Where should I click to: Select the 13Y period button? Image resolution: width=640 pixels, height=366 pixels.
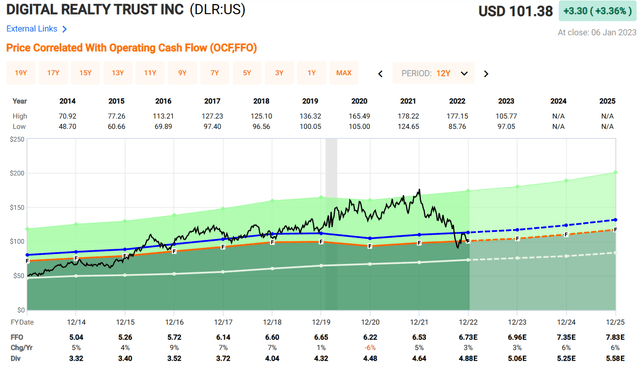(118, 73)
